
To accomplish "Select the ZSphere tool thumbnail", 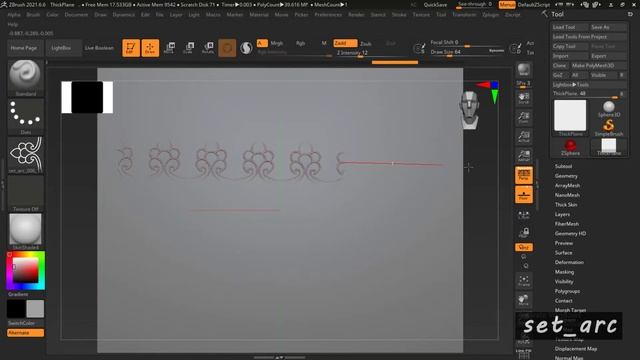I will [x=570, y=147].
